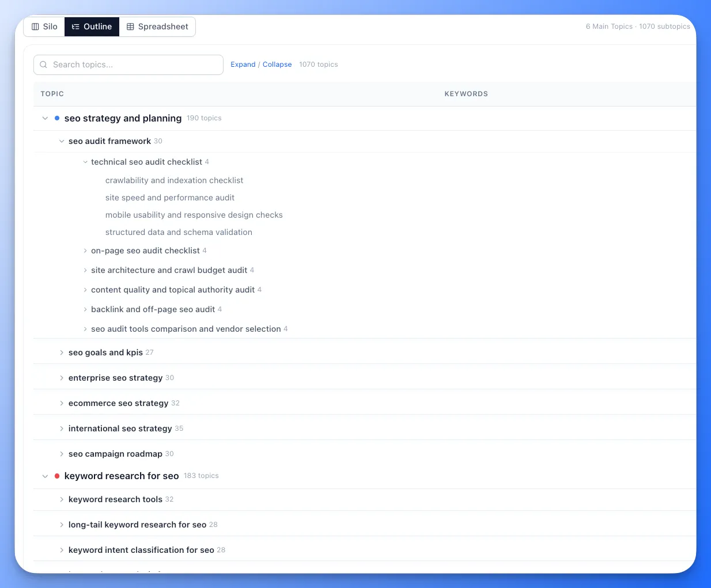Image resolution: width=711 pixels, height=588 pixels.
Task: Expand site architecture and crawl budget audit
Action: (85, 271)
